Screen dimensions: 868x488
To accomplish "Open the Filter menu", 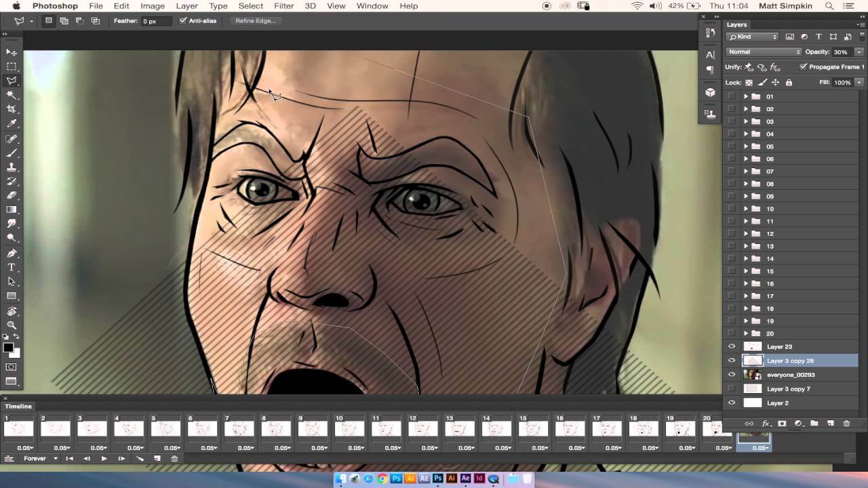I will [283, 6].
